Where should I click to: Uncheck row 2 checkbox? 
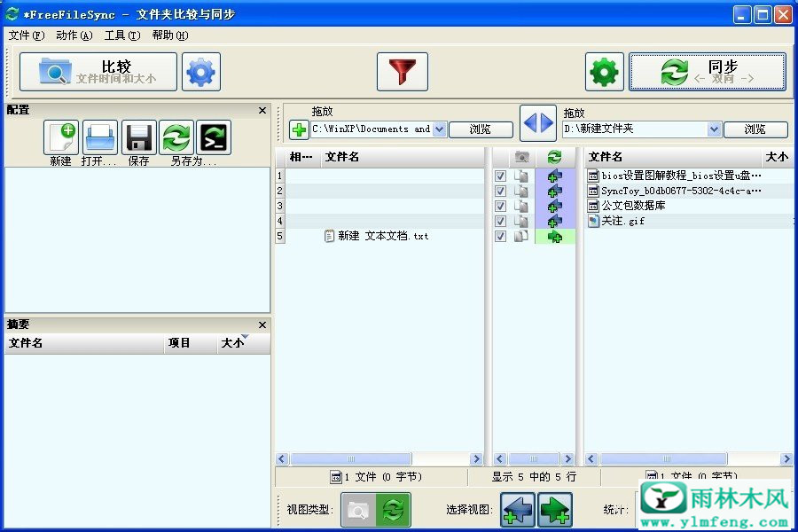[x=500, y=191]
